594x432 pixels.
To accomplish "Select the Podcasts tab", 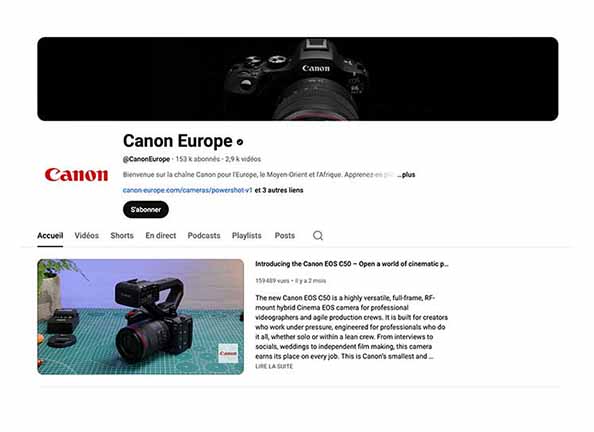I will (x=204, y=236).
